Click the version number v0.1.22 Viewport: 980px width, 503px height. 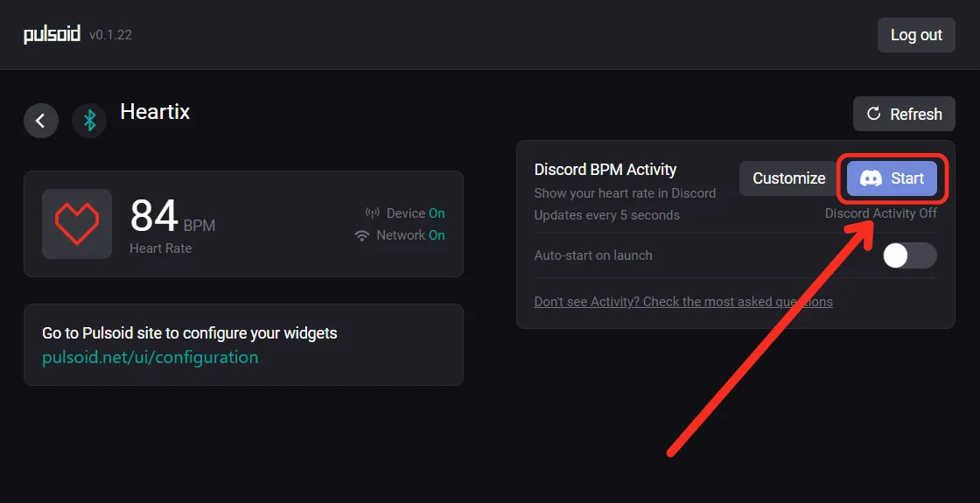pos(110,35)
